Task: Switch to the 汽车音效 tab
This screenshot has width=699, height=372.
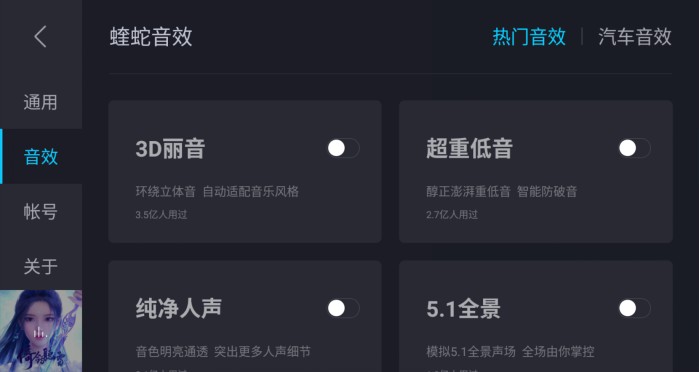Action: 635,37
